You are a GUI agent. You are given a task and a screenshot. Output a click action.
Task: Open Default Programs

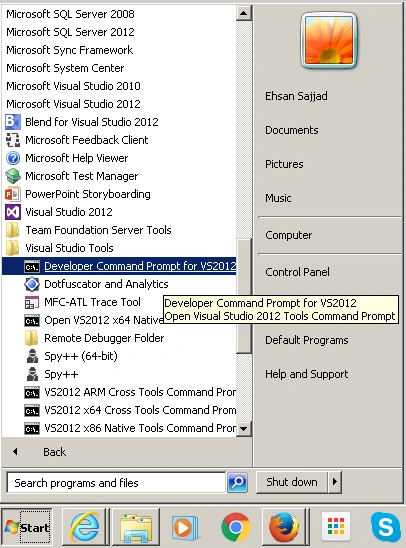307,340
